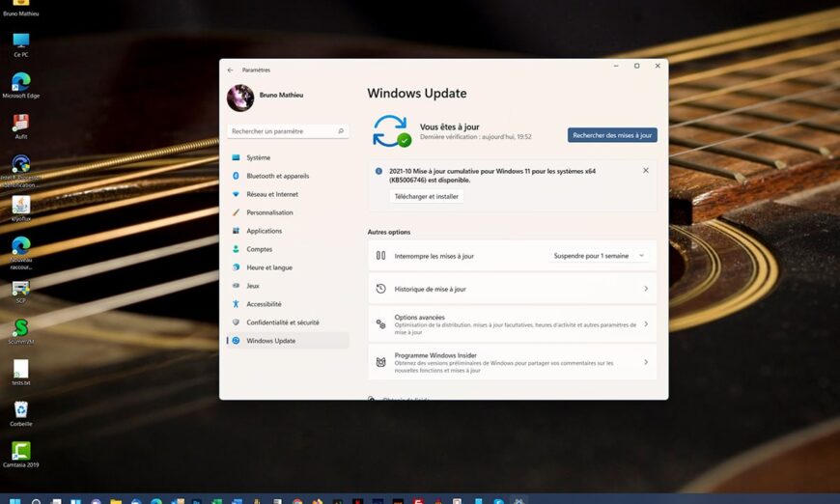Viewport: 840px width, 504px height.
Task: Go to Bluetooth et appareils section
Action: (277, 176)
